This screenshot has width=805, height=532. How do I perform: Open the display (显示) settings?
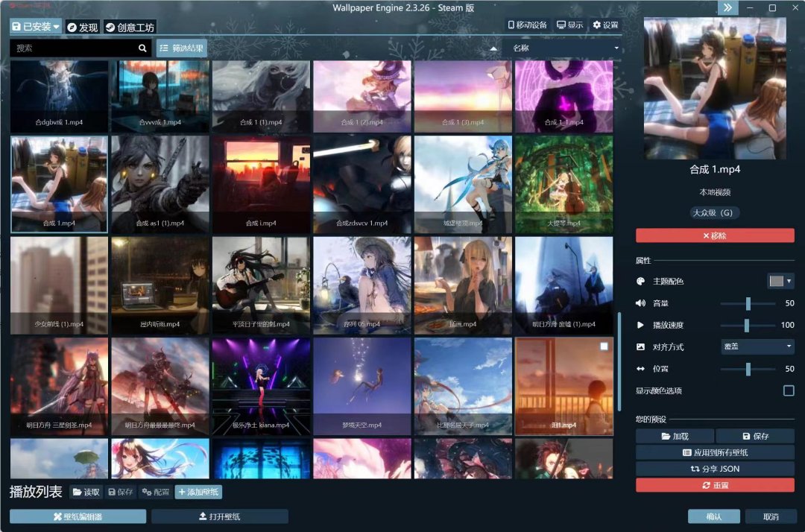coord(570,25)
